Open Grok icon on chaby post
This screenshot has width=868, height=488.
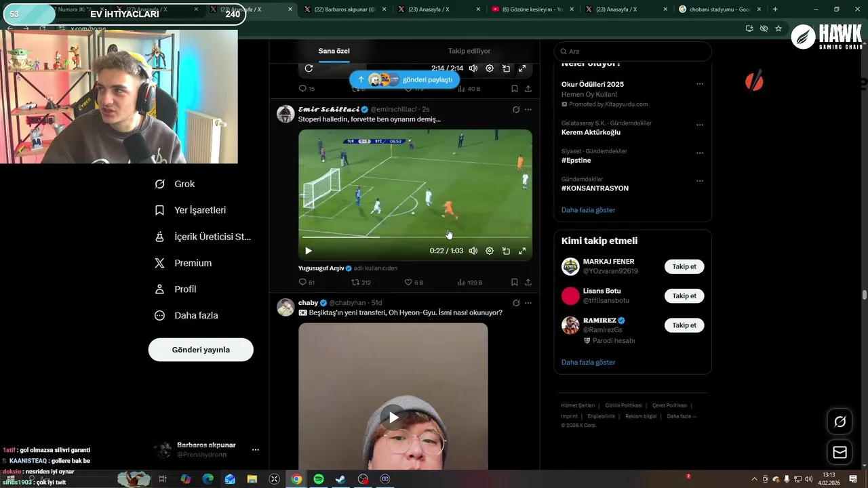[x=516, y=303]
